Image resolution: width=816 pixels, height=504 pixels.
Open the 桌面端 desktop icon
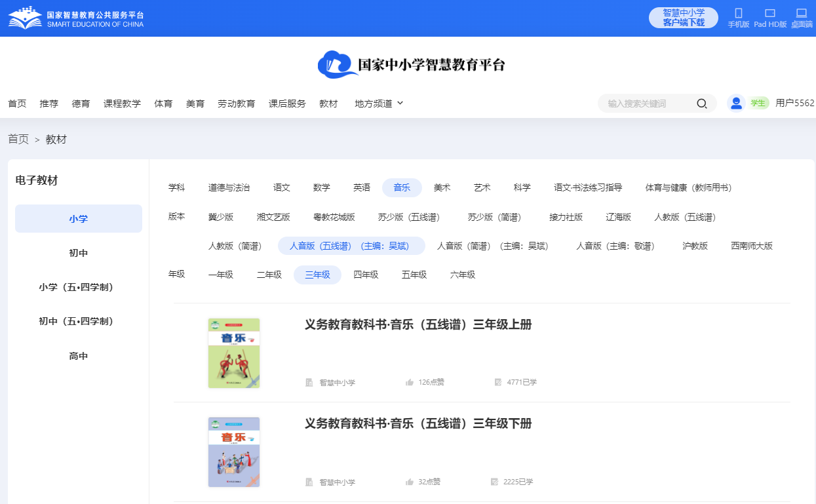pos(801,13)
